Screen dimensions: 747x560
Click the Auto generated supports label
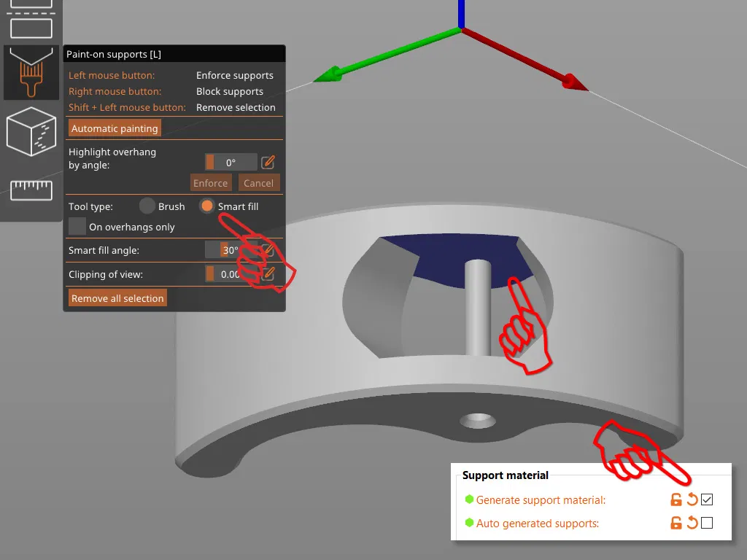(538, 524)
